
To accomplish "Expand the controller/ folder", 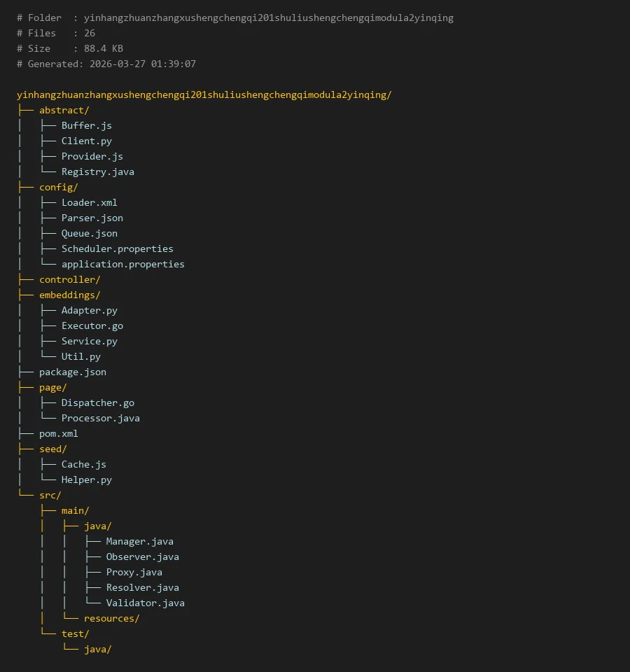I will (x=69, y=279).
